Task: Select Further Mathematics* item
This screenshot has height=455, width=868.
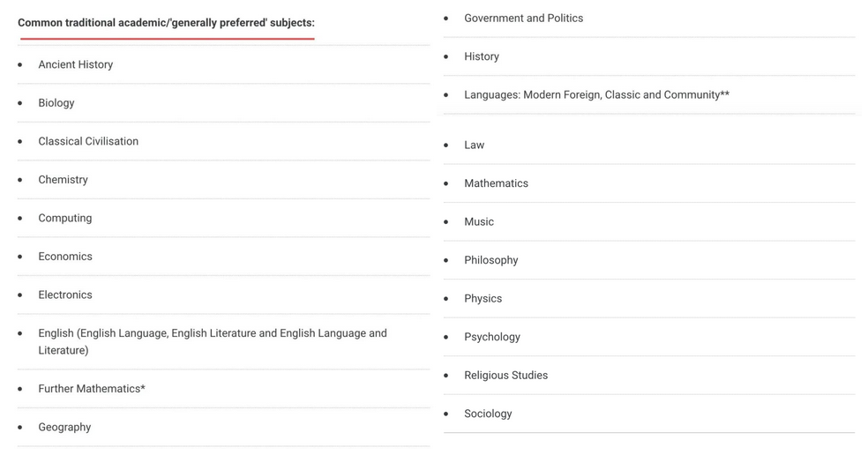Action: point(92,389)
